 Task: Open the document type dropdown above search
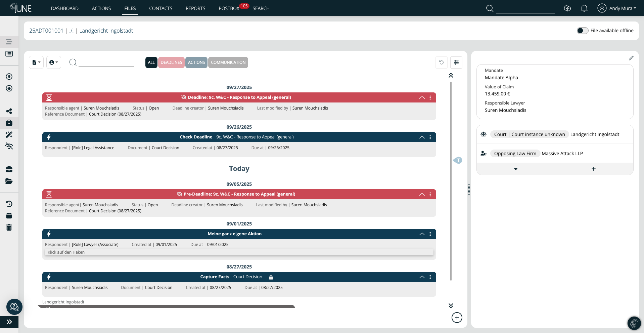[36, 63]
